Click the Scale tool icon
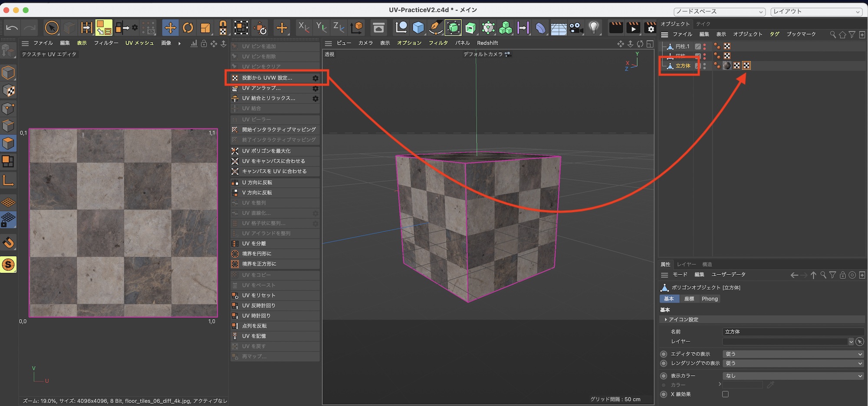The width and height of the screenshot is (868, 406). [x=205, y=28]
